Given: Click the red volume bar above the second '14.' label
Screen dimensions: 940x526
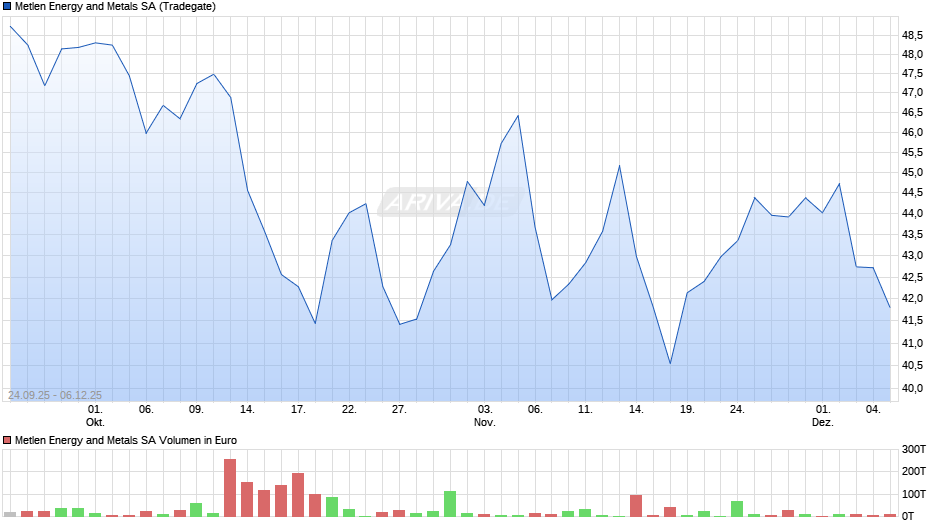Looking at the screenshot, I should coord(636,506).
